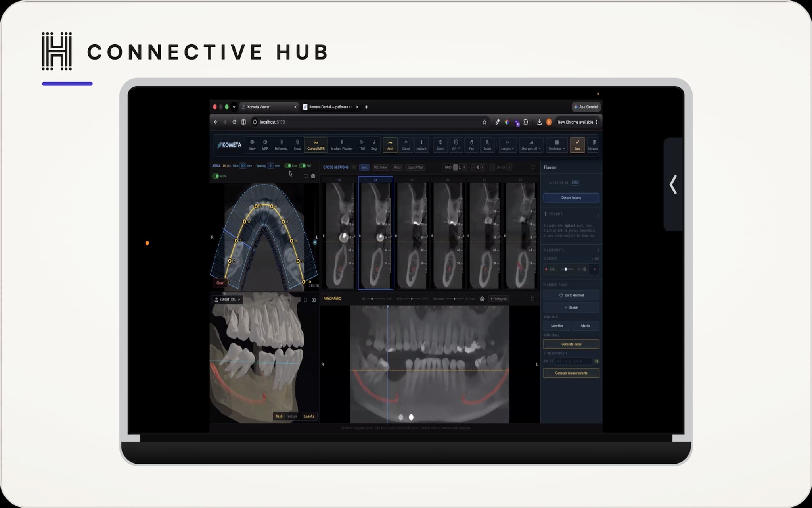Open the Reformat tool
The width and height of the screenshot is (812, 508).
click(281, 145)
